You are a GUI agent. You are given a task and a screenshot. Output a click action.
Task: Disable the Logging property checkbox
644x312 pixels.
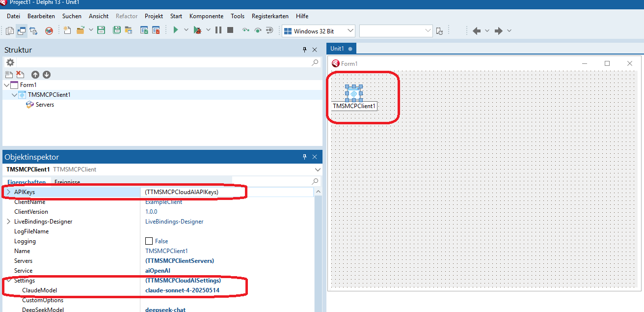click(x=149, y=241)
